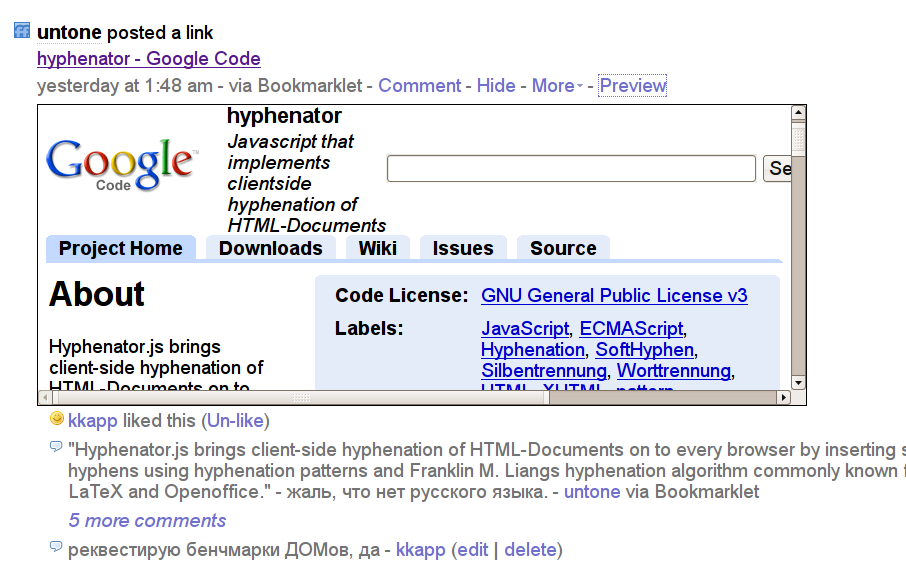Click the horizontal scrollbar right arrow in preview
The height and width of the screenshot is (563, 906).
click(784, 398)
